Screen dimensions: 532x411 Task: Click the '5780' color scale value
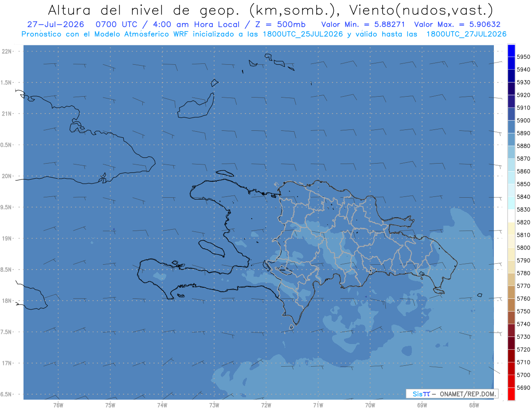pyautogui.click(x=523, y=273)
